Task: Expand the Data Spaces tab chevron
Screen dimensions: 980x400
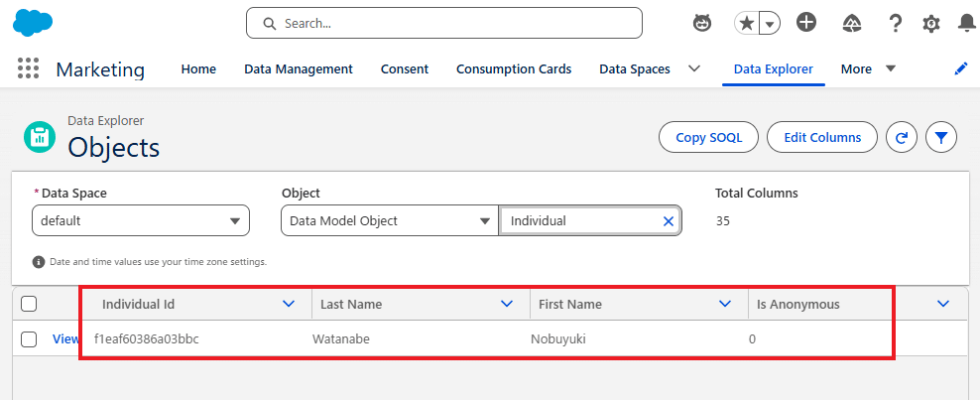Action: (x=693, y=68)
